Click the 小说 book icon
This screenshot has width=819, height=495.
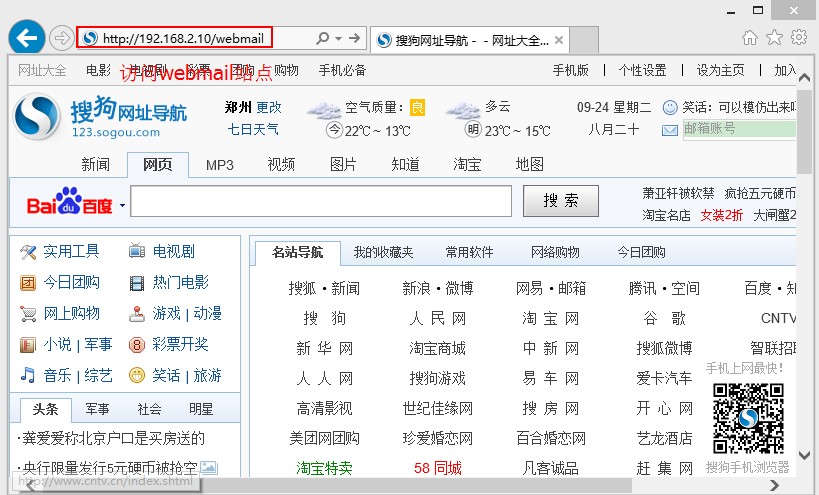pyautogui.click(x=28, y=345)
